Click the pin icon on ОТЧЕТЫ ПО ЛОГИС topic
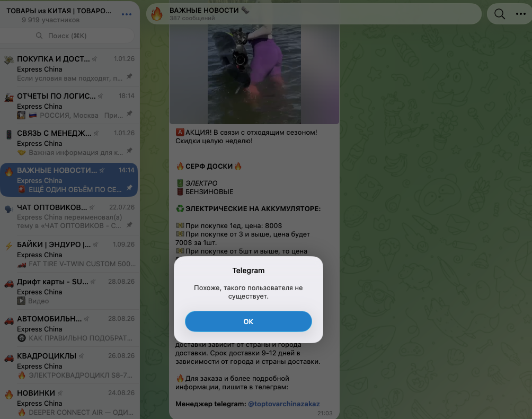532x419 pixels. (129, 114)
